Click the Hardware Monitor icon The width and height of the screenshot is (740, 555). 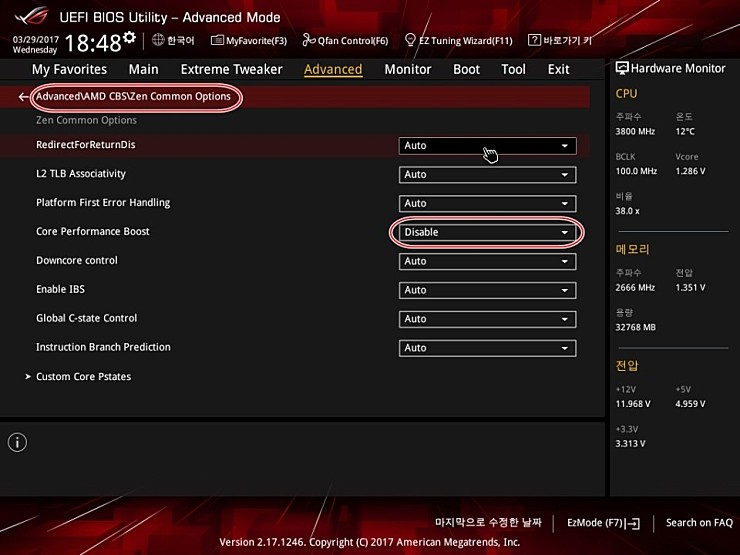coord(622,68)
